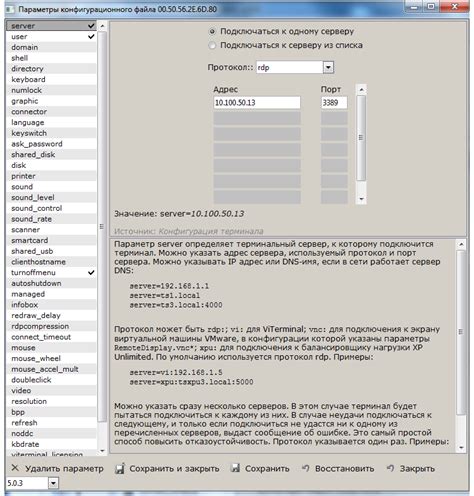
Task: Select the server parameter
Action: coord(52,26)
